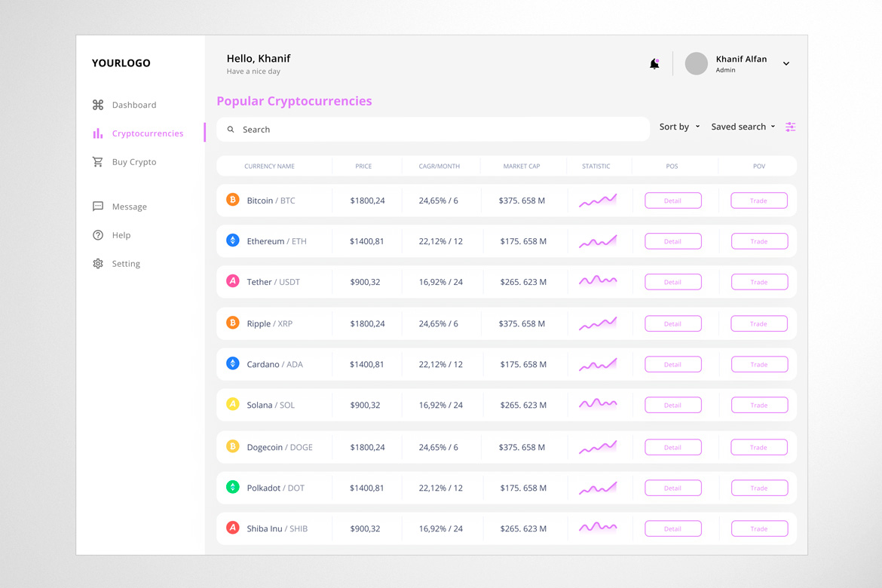Click the search magnifier icon
The image size is (882, 588).
pos(231,130)
